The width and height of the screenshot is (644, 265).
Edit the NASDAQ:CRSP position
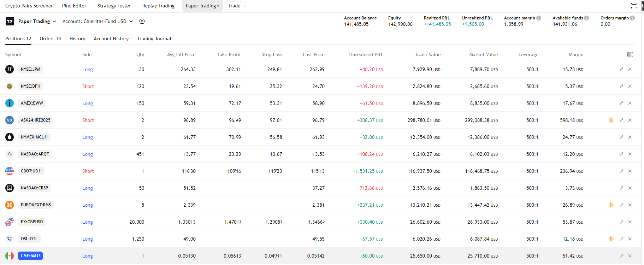pos(621,188)
